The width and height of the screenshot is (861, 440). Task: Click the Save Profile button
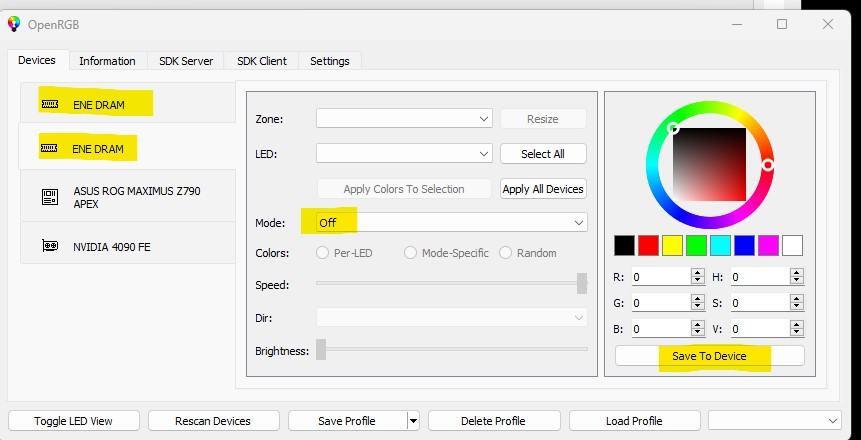pyautogui.click(x=347, y=421)
